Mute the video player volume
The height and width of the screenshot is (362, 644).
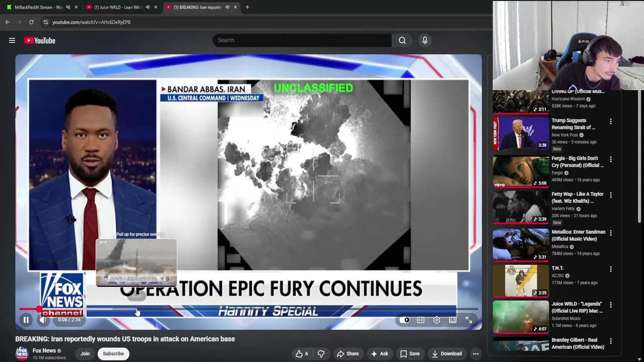pyautogui.click(x=43, y=320)
